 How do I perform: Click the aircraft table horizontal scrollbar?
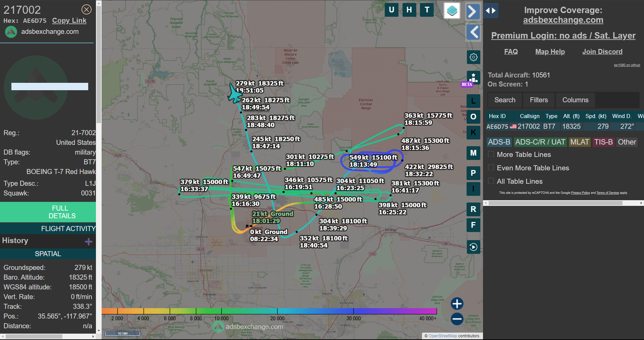(x=555, y=203)
